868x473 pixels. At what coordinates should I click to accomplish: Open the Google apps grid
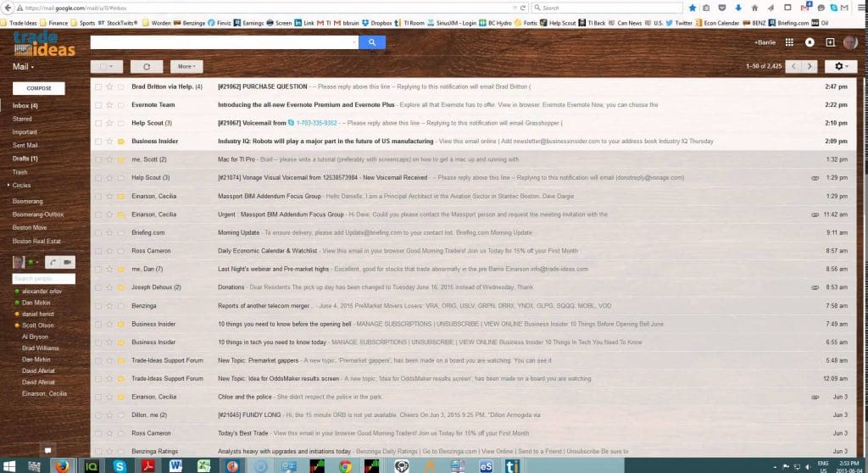pos(789,42)
